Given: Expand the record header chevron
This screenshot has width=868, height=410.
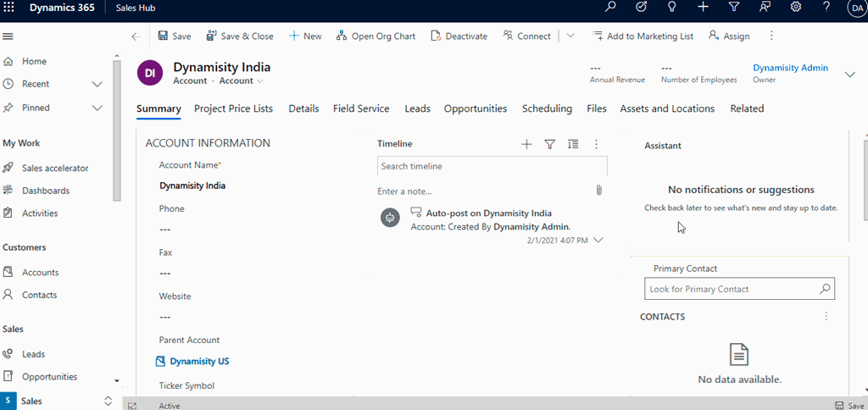Looking at the screenshot, I should [x=850, y=75].
